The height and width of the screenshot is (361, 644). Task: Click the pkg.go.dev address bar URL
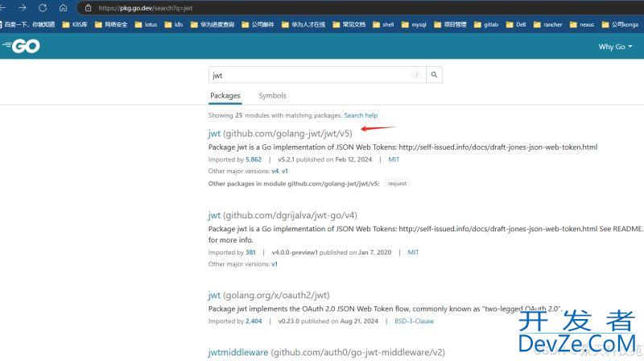146,8
